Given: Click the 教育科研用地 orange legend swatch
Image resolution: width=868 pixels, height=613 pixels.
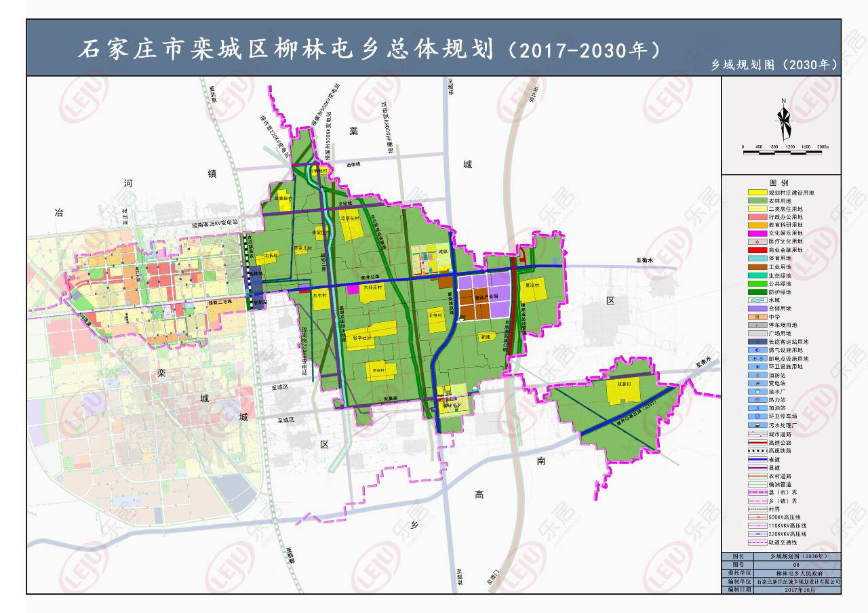Looking at the screenshot, I should [x=757, y=225].
